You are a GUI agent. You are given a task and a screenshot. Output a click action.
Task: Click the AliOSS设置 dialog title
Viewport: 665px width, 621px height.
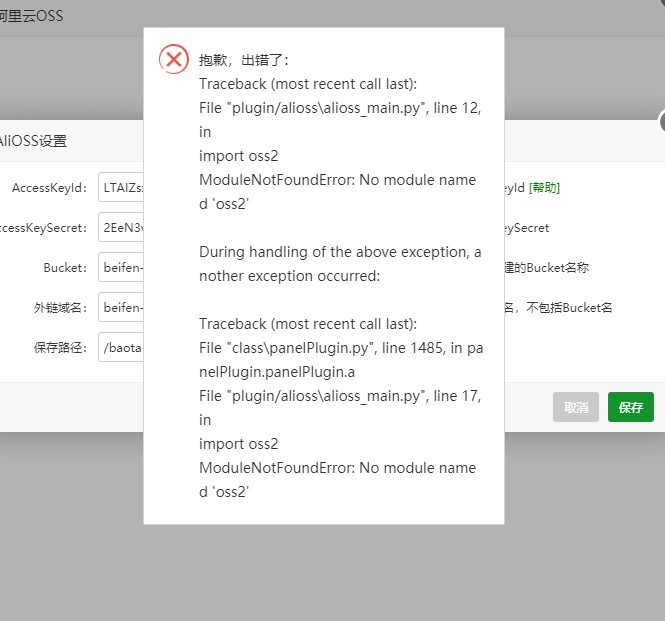click(33, 141)
